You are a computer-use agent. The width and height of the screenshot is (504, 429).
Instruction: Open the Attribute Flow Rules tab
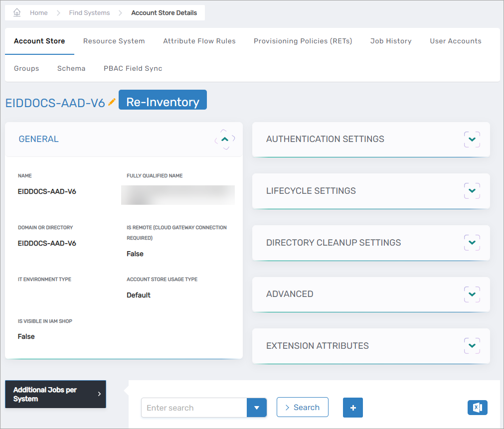[x=199, y=41]
